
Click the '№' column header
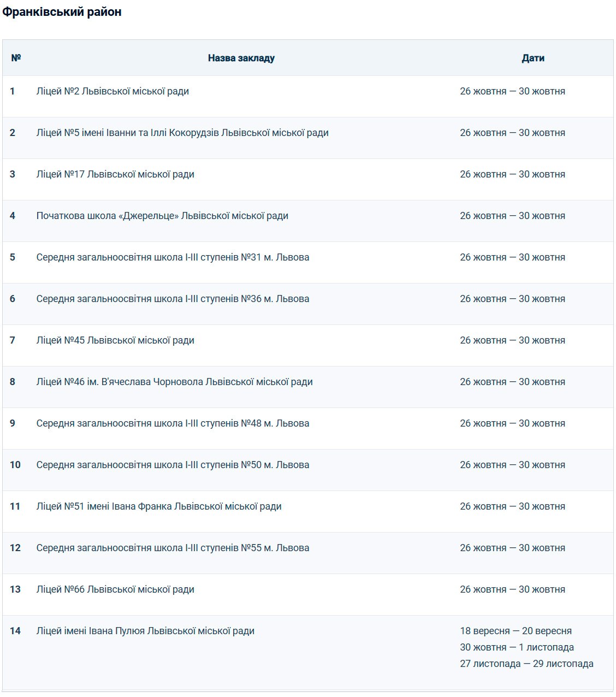coord(16,58)
